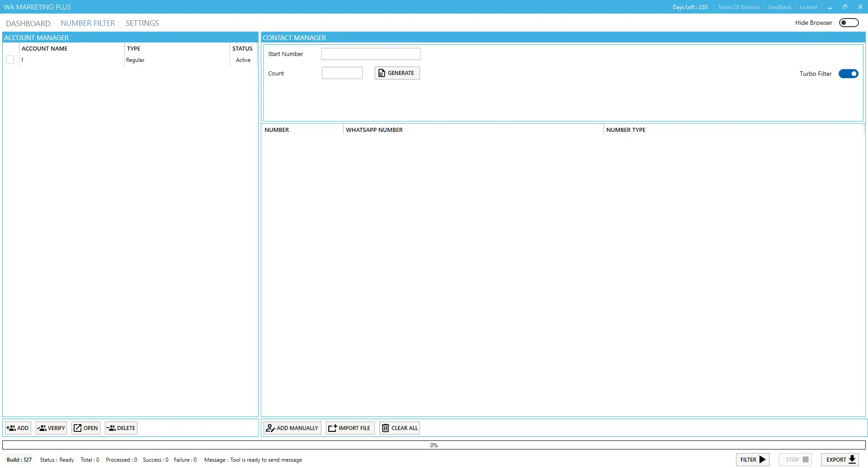Click the progress bar showing 0%
The height and width of the screenshot is (468, 868).
434,445
